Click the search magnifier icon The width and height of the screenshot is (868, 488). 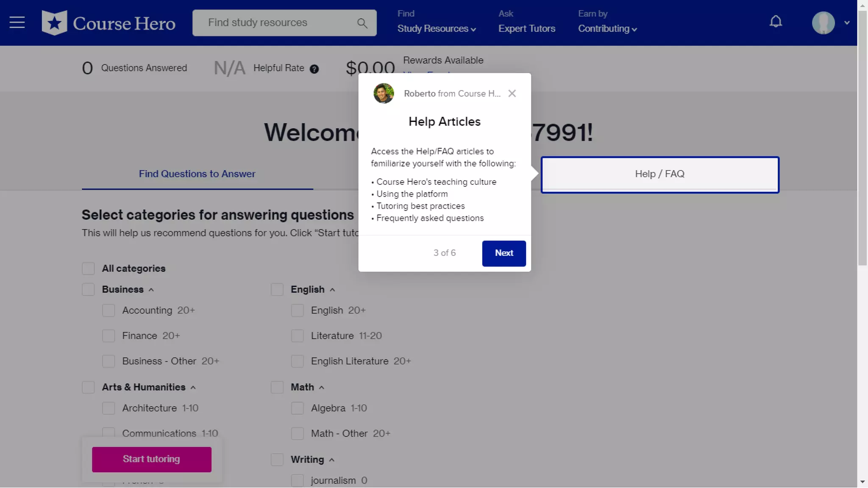coord(362,23)
